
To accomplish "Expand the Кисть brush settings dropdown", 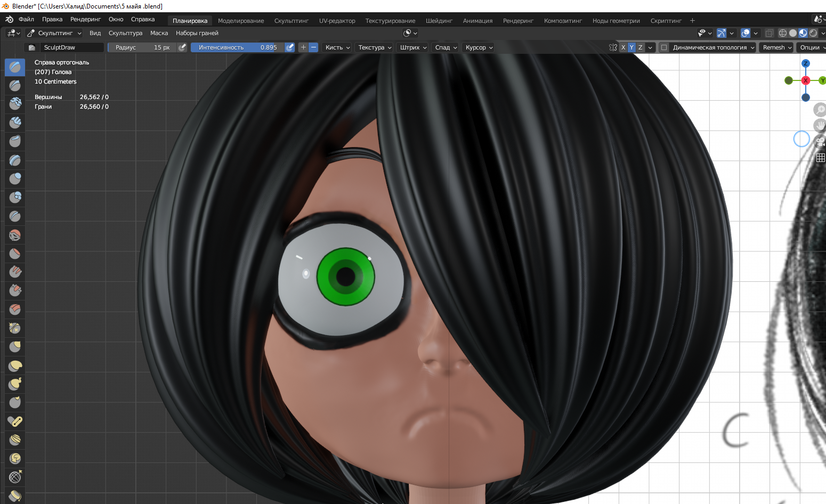I will point(338,47).
